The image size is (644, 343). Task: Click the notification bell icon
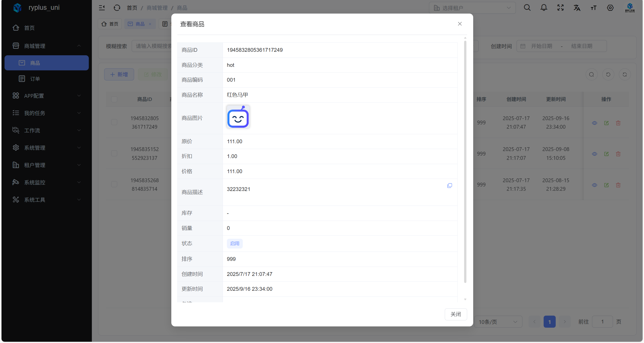pyautogui.click(x=544, y=8)
